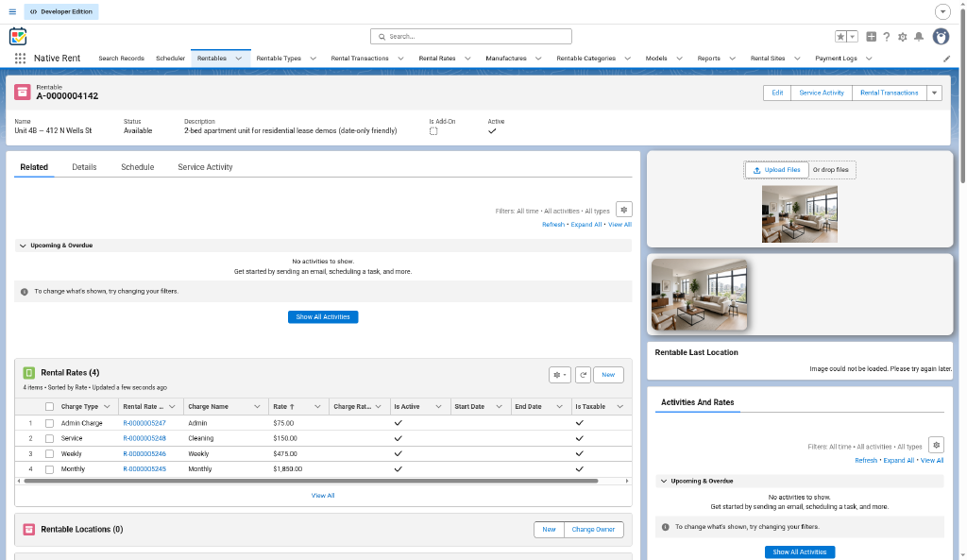Tick the Monthly row checkbox
The height and width of the screenshot is (560, 967).
[49, 469]
